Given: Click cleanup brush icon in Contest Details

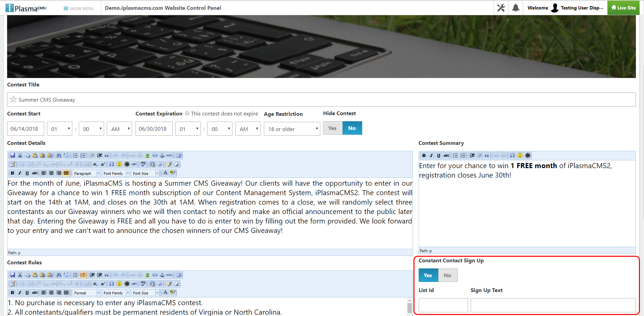Looking at the screenshot, I should pos(169,164).
